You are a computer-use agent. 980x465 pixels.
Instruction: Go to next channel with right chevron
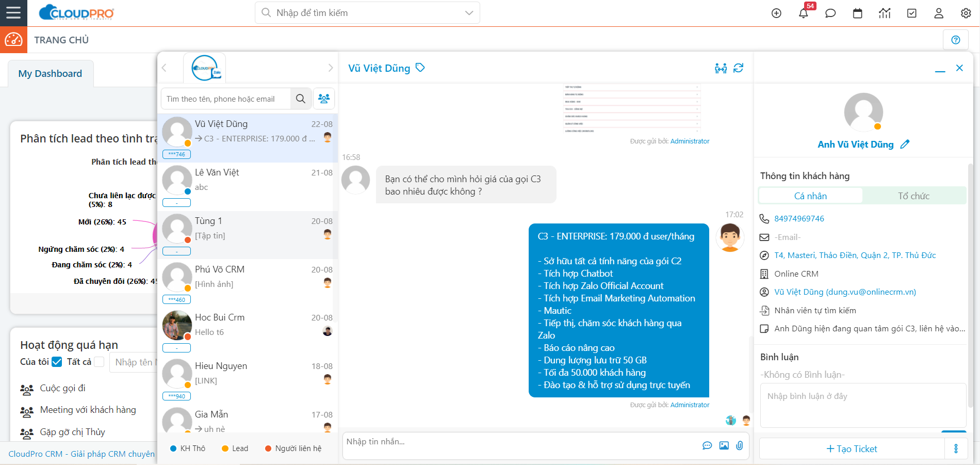(x=331, y=68)
